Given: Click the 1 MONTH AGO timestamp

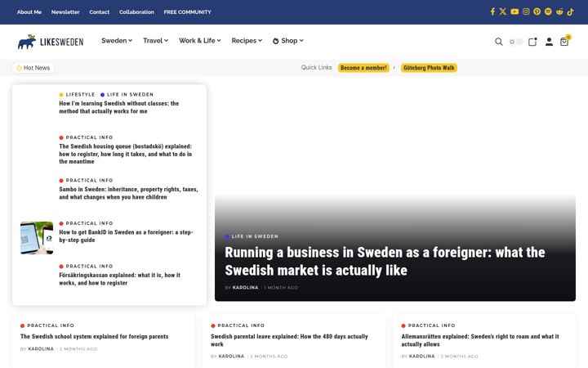Looking at the screenshot, I should click(281, 288).
